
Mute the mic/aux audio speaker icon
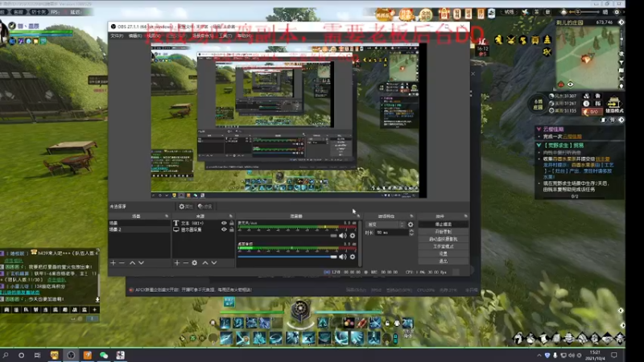tap(343, 236)
